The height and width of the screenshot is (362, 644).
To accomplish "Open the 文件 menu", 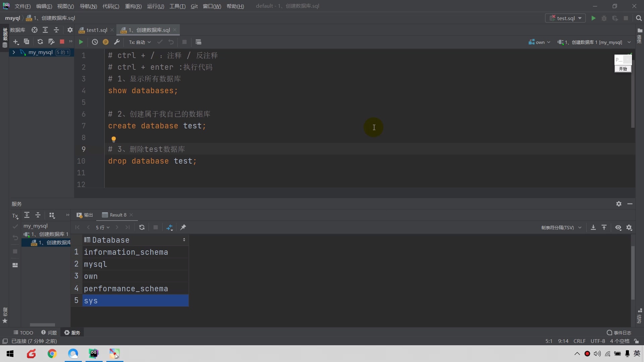I will coord(22,6).
